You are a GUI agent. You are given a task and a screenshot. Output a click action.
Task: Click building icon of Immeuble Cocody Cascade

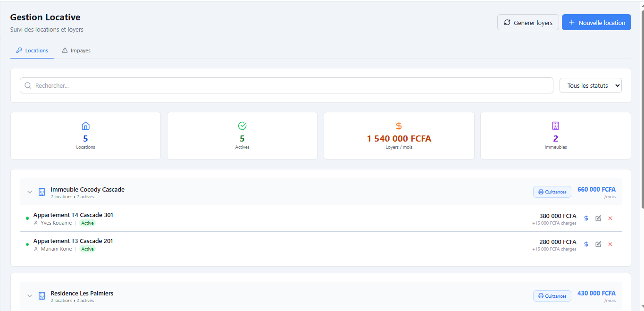(x=42, y=192)
